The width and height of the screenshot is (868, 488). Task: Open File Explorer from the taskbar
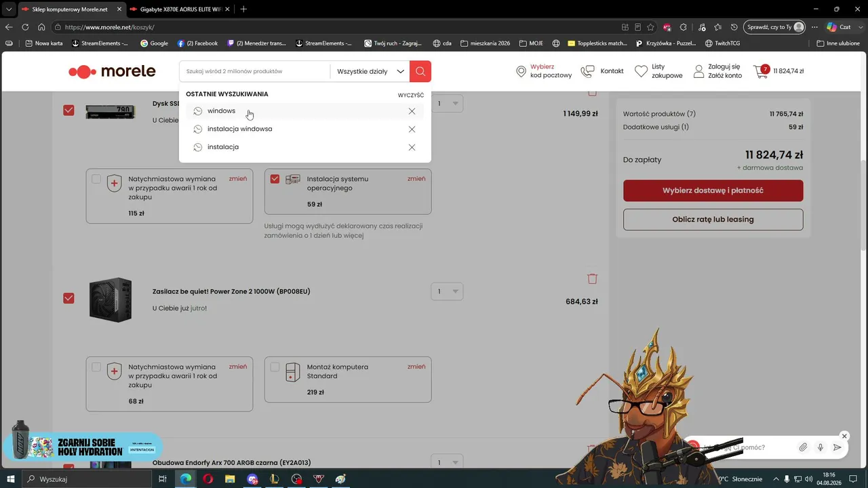pyautogui.click(x=230, y=479)
